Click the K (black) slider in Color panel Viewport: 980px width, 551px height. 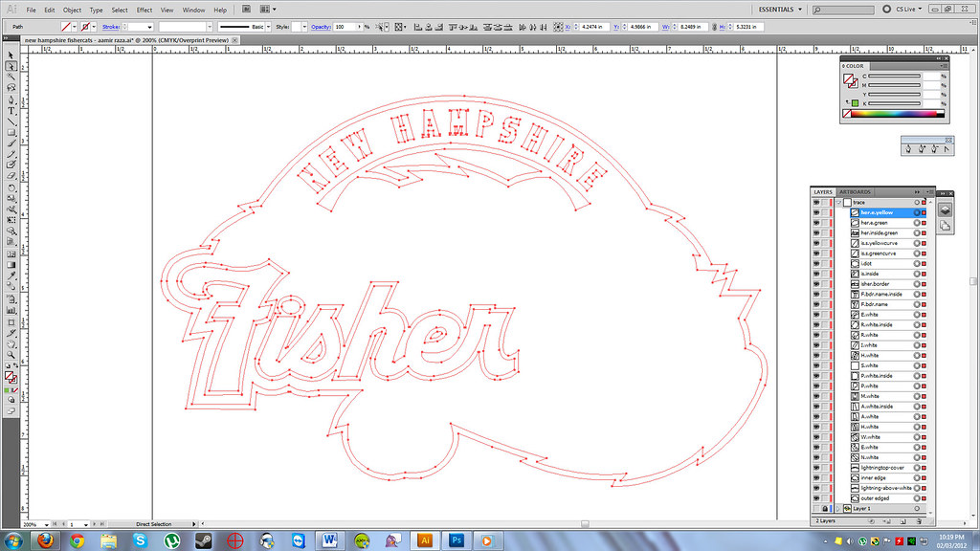pyautogui.click(x=895, y=103)
